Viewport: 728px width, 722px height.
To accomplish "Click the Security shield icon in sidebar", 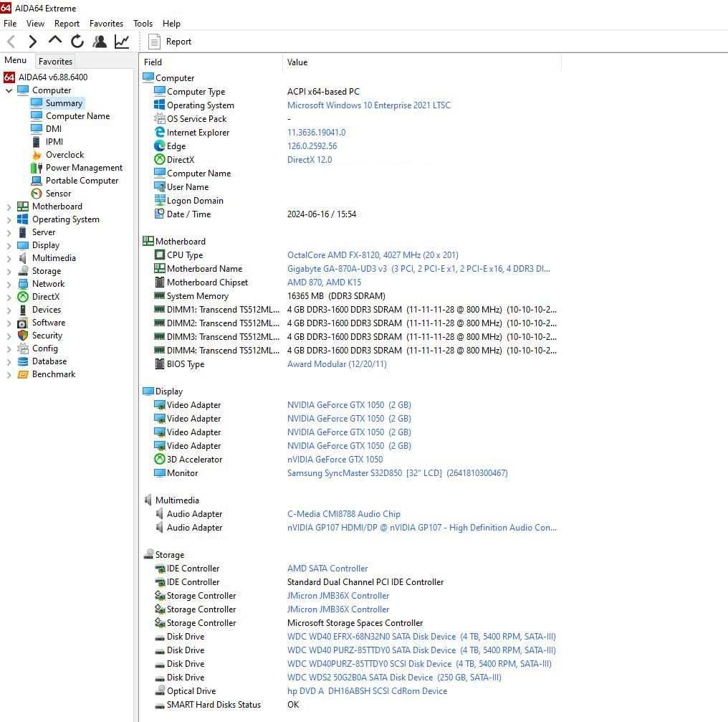I will tap(23, 336).
